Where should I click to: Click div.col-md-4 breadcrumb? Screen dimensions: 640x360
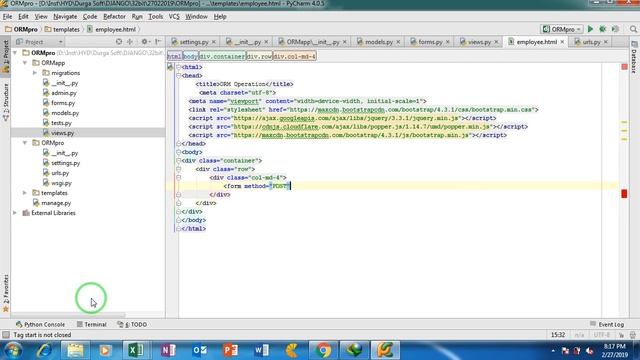click(x=294, y=56)
